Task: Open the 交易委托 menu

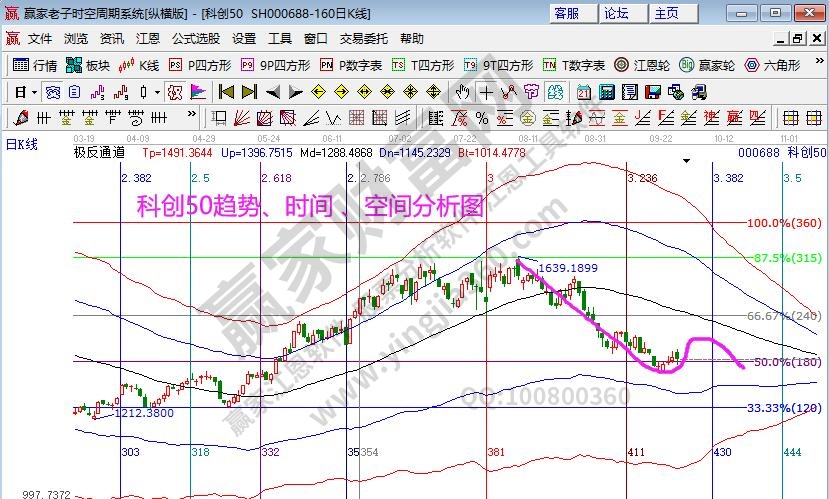Action: [x=363, y=39]
